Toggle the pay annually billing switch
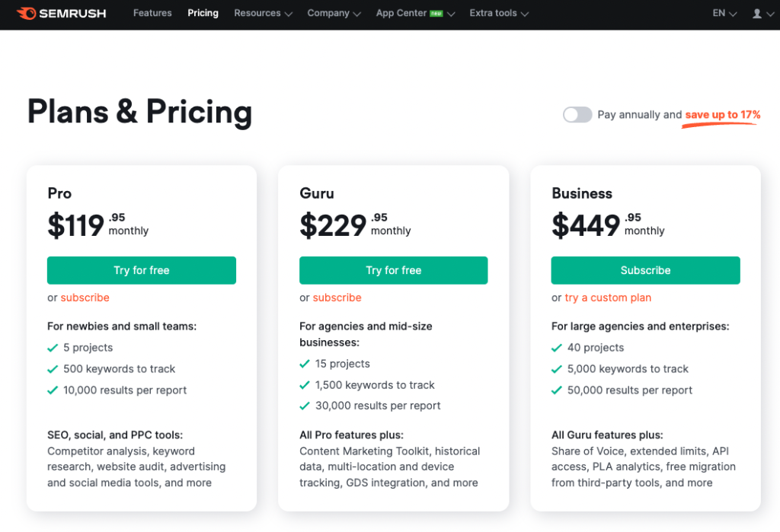 (577, 115)
